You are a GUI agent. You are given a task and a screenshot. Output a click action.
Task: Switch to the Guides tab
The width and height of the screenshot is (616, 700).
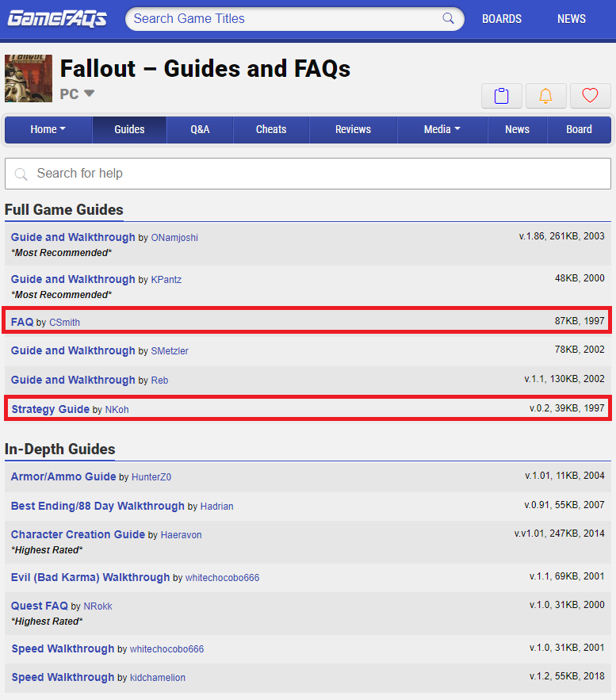pos(129,129)
